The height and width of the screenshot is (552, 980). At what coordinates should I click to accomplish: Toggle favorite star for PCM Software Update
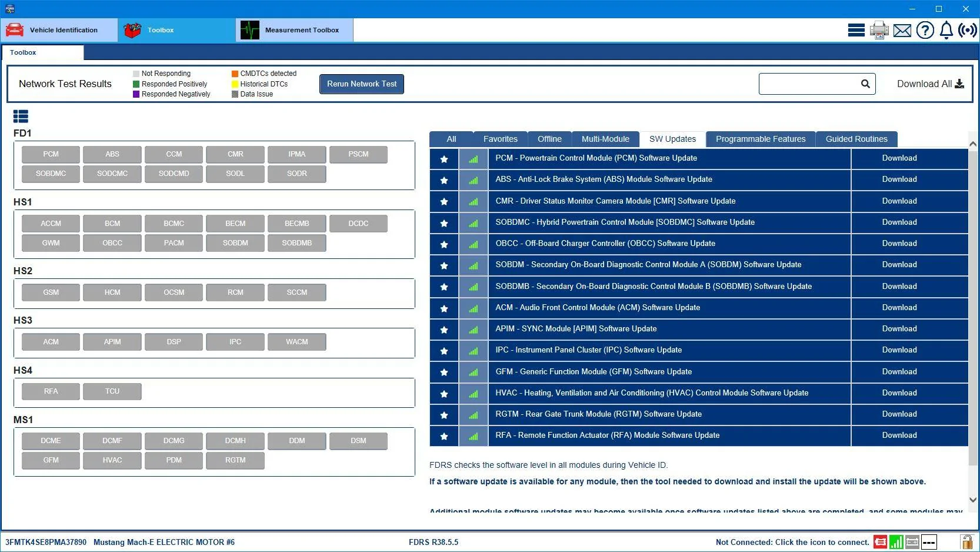[x=444, y=159]
